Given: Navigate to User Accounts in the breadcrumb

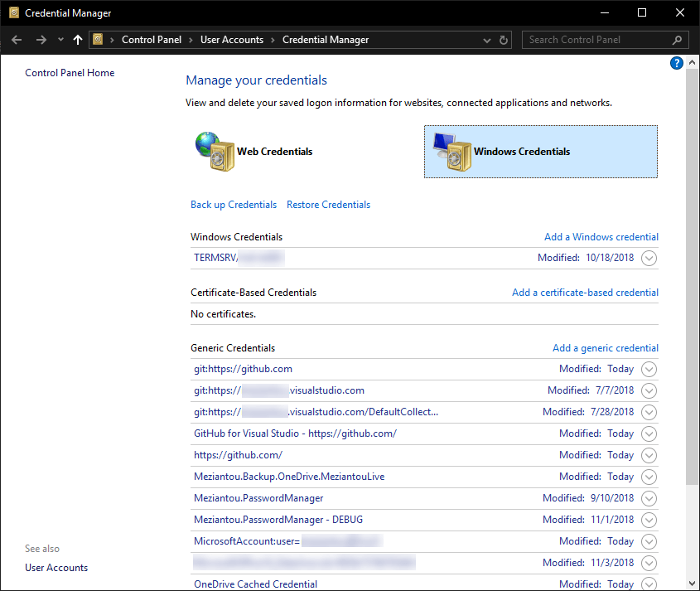Looking at the screenshot, I should [x=232, y=39].
